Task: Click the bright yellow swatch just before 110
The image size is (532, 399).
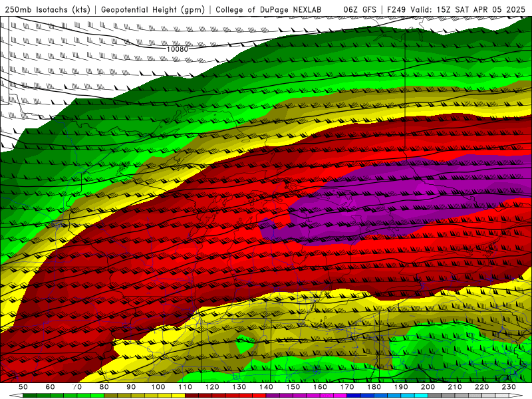Action: click(178, 396)
